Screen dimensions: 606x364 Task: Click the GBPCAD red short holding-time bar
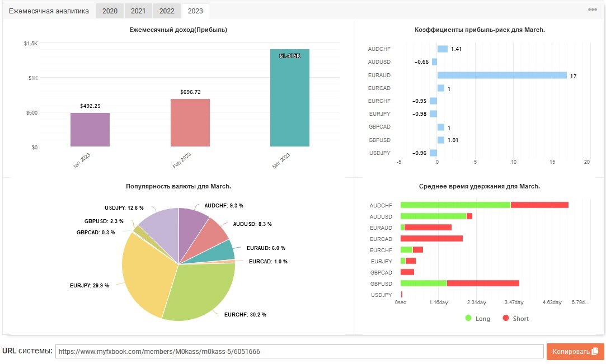click(407, 272)
